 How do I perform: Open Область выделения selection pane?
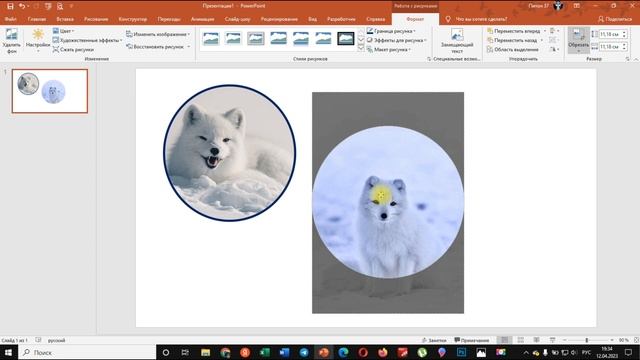click(513, 49)
